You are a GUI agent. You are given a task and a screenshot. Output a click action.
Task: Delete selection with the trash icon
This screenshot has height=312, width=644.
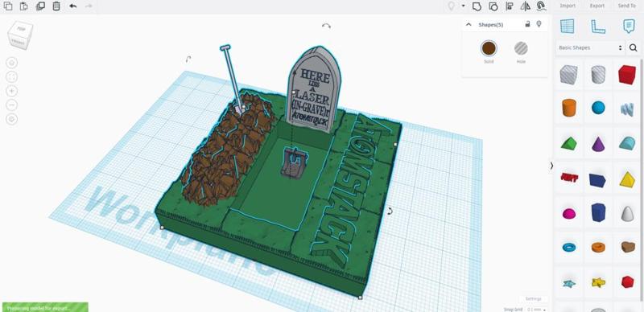[x=56, y=6]
